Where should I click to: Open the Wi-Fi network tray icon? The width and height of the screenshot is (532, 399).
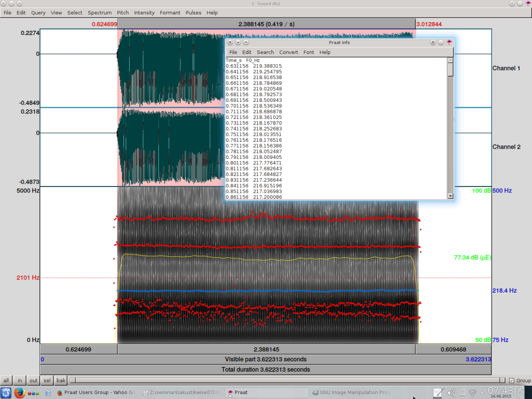473,393
